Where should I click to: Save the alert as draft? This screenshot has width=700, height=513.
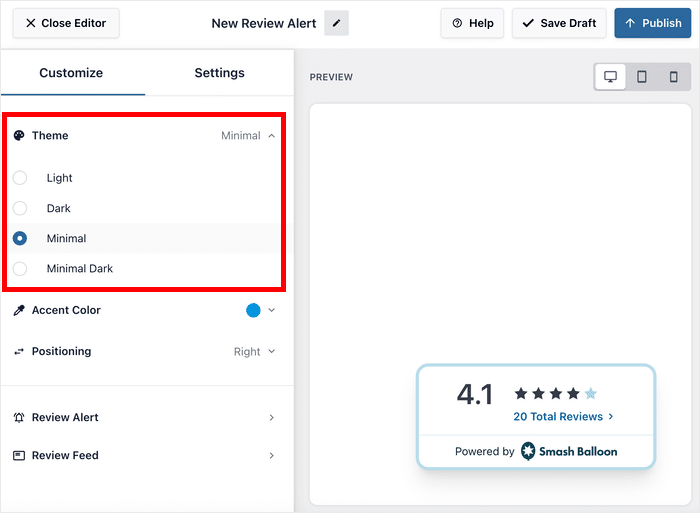pyautogui.click(x=559, y=23)
